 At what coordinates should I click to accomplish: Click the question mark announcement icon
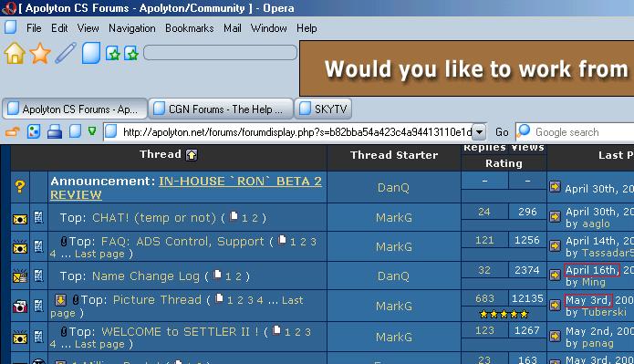[20, 186]
